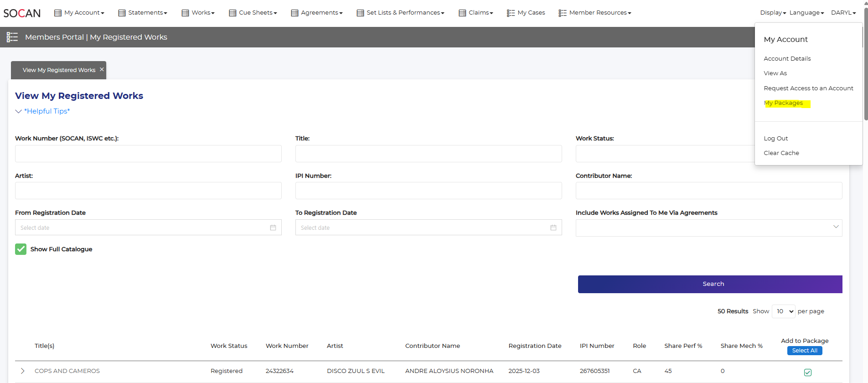Click the Select All package button
Viewport: 868px width, 383px height.
point(804,351)
